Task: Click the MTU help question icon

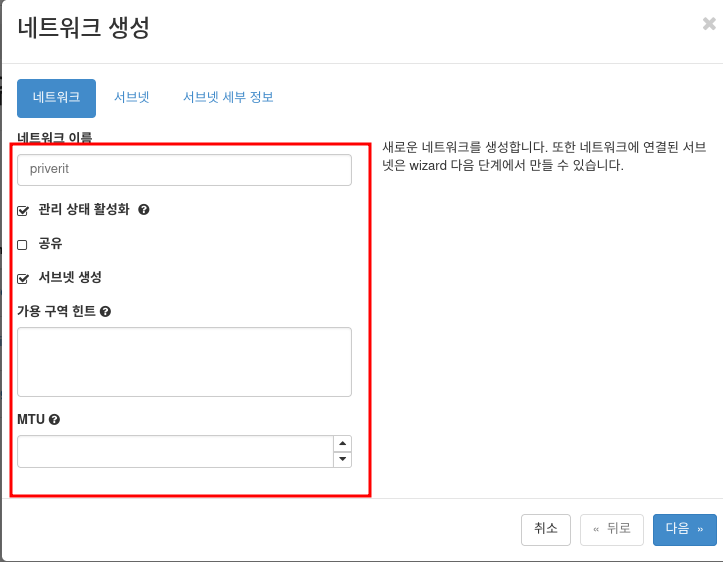Action: [54, 420]
